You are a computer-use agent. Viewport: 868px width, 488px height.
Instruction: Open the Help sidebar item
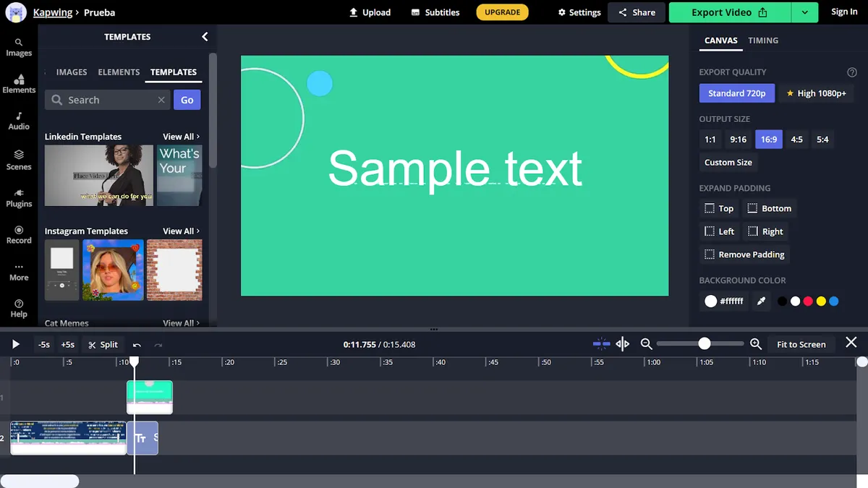tap(19, 309)
